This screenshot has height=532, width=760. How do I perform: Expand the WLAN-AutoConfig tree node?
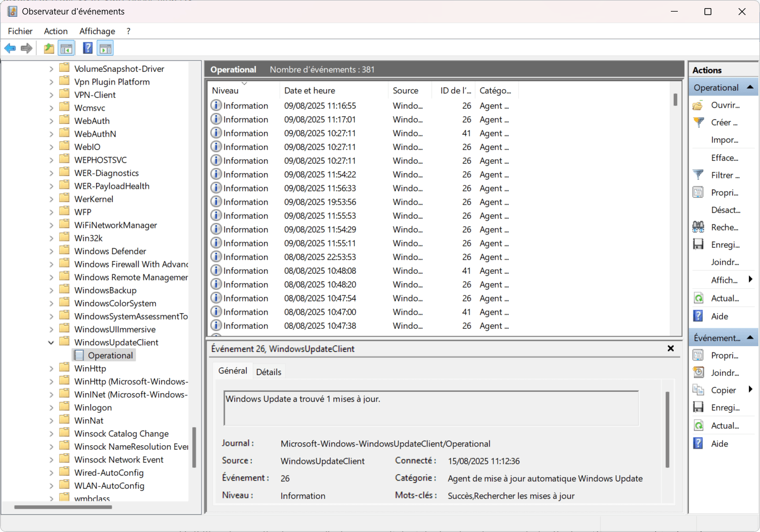(x=51, y=486)
